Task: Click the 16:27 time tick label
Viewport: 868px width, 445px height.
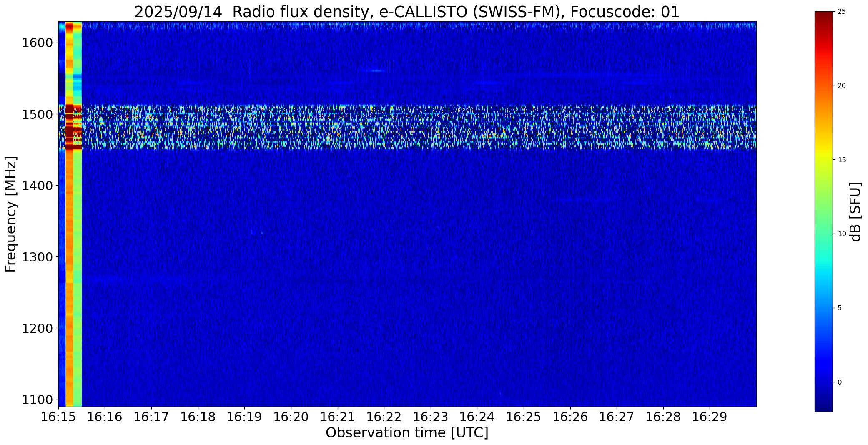Action: (617, 417)
